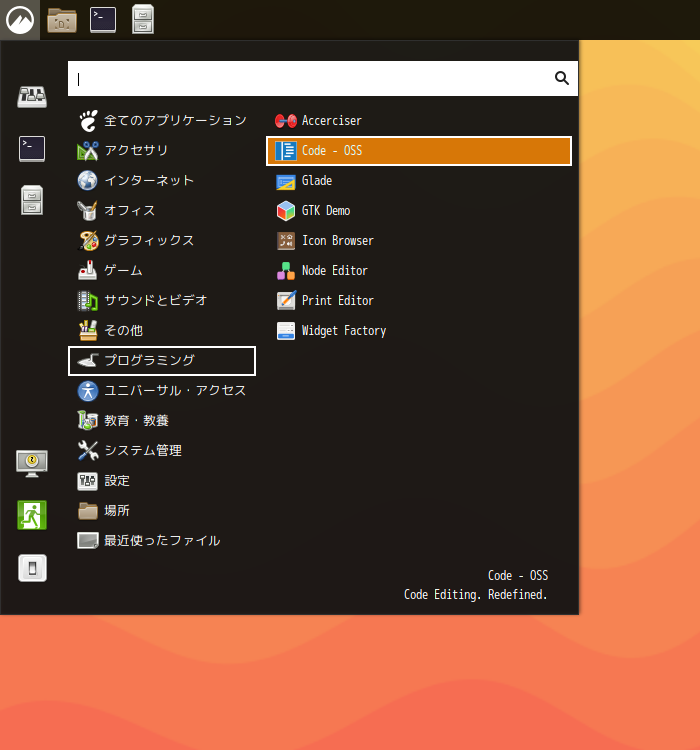
Task: Open file cabinet launcher in the top panel
Action: point(143,20)
